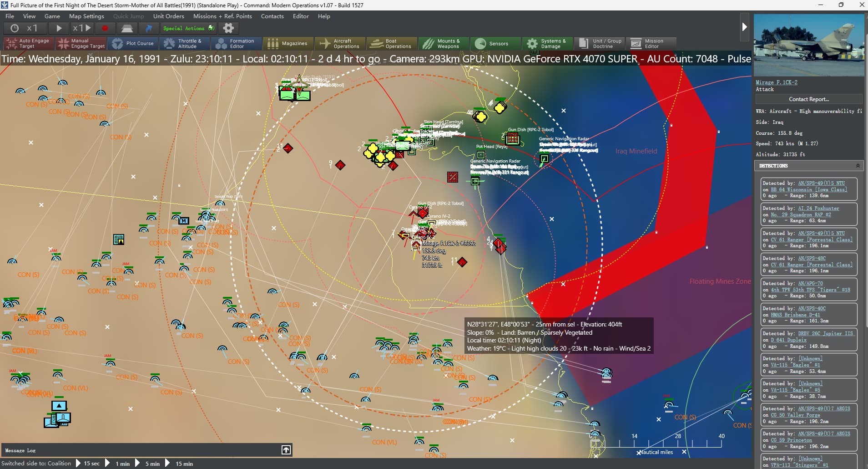Click the Mirage aircraft photo thumbnail
The height and width of the screenshot is (469, 868).
pyautogui.click(x=809, y=45)
